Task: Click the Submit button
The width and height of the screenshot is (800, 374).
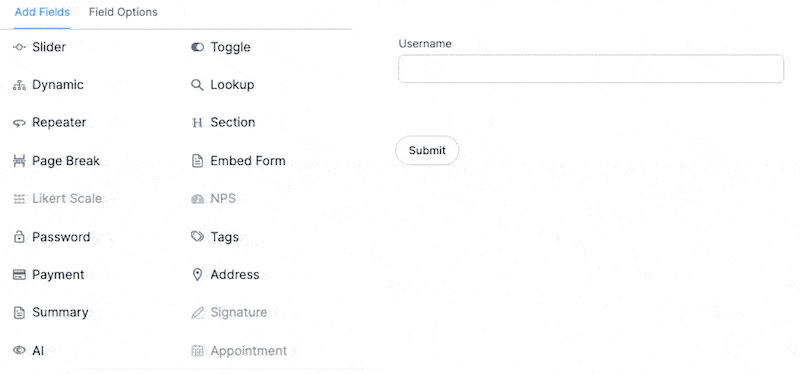Action: [x=427, y=151]
